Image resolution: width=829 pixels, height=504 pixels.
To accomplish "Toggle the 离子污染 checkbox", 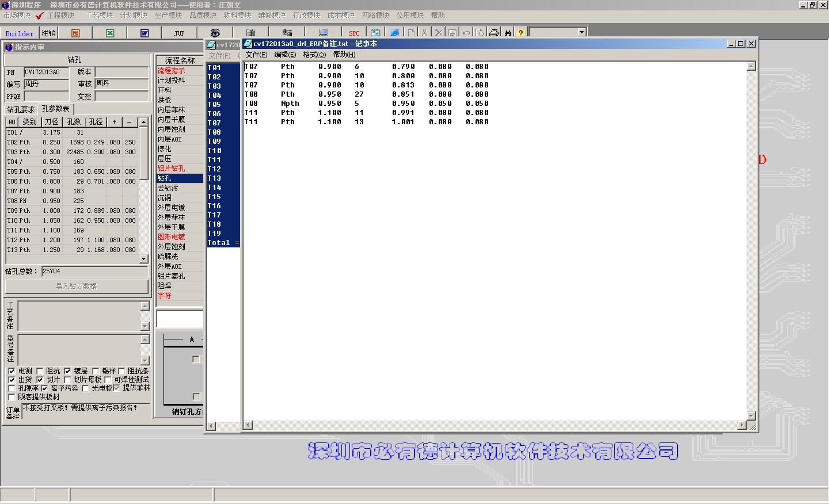I will tap(44, 388).
